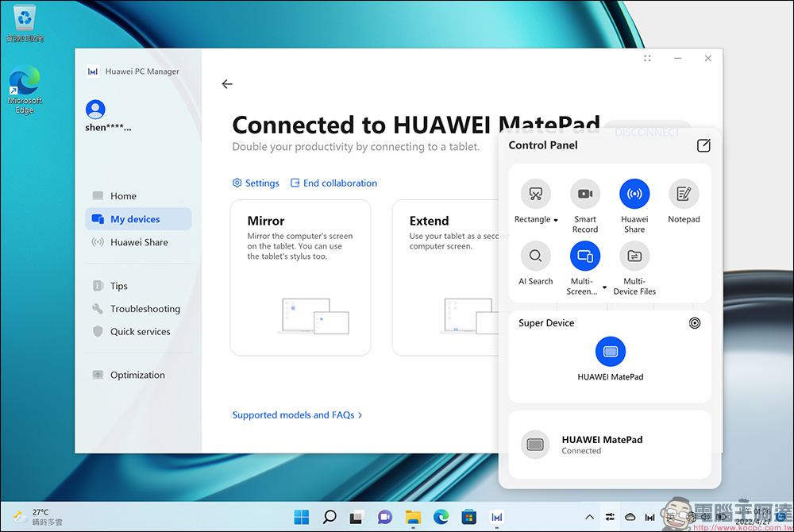Expand the Multi-Screen dropdown arrow
The height and width of the screenshot is (532, 794).
[604, 287]
